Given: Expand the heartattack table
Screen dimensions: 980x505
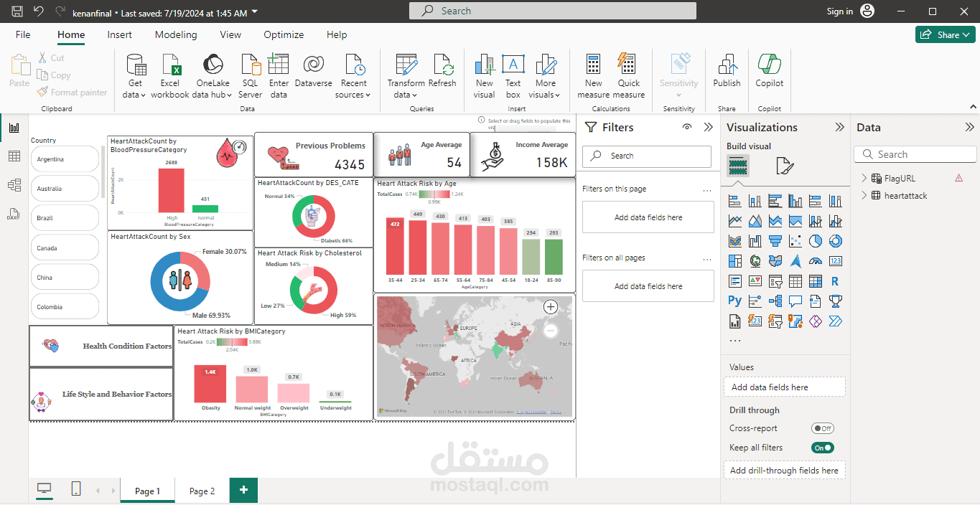Looking at the screenshot, I should coord(864,195).
